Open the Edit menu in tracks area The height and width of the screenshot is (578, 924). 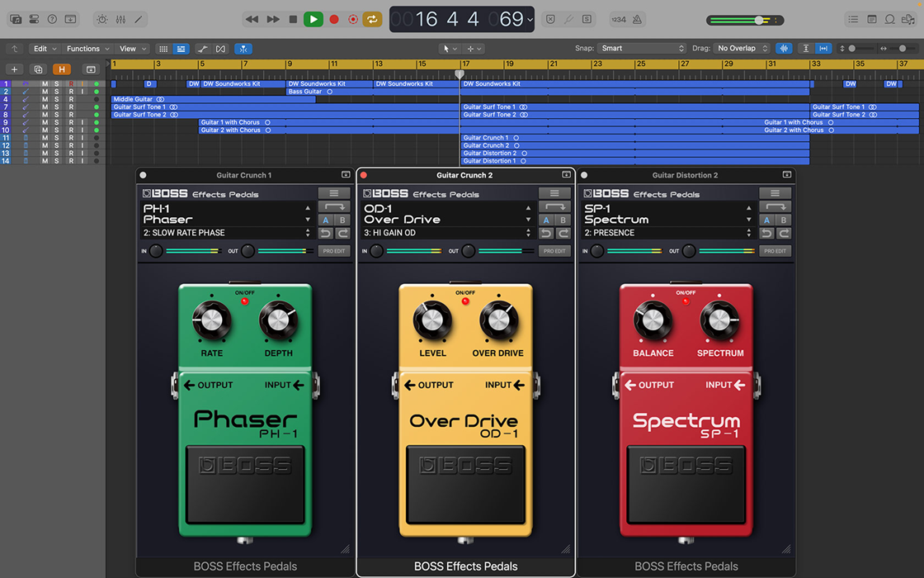pos(44,49)
